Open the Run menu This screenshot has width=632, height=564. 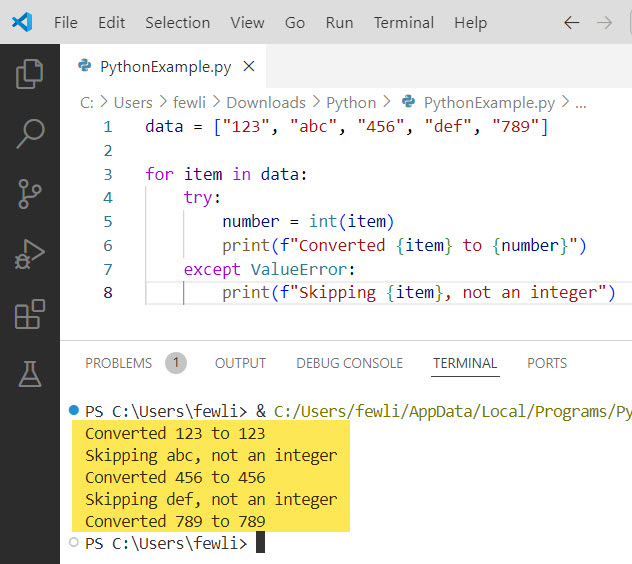(339, 23)
